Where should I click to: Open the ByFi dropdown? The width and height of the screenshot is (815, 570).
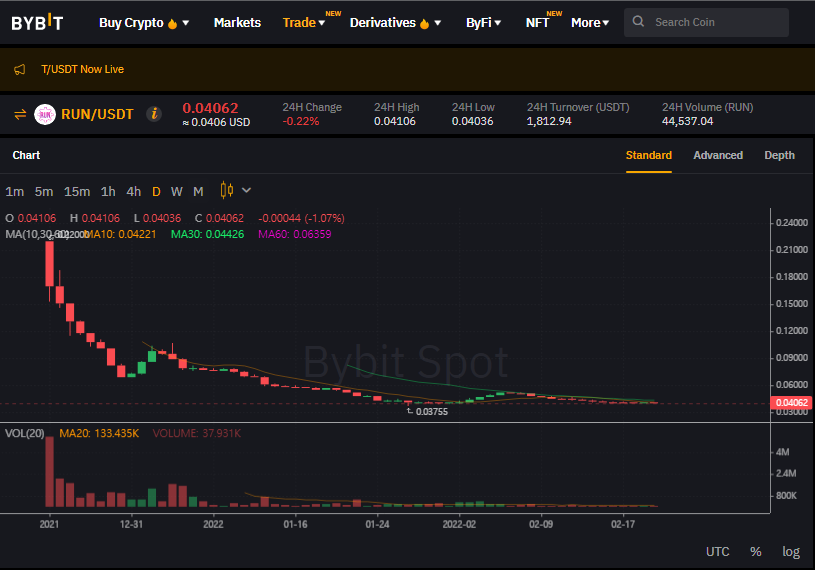point(483,23)
